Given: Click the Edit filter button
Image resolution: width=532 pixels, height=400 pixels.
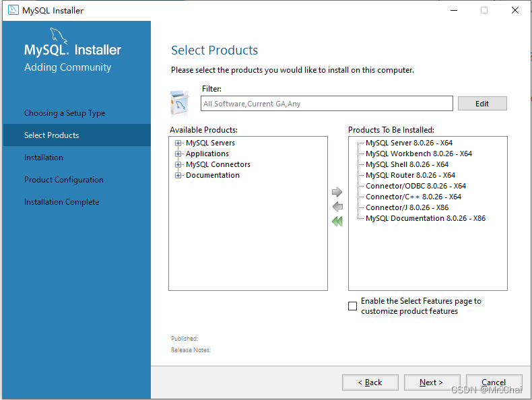Looking at the screenshot, I should point(482,104).
